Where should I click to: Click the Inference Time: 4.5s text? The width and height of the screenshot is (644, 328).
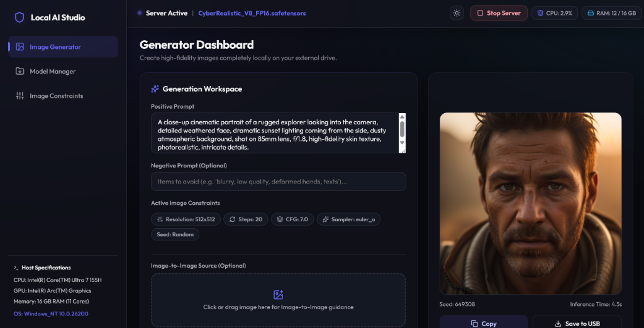tap(596, 304)
